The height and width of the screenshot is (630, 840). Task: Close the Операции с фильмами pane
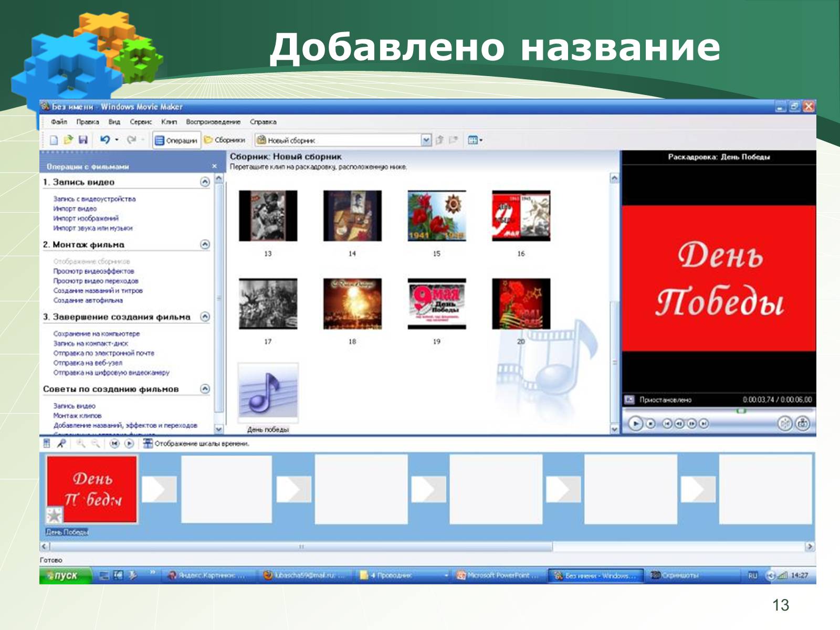pyautogui.click(x=214, y=166)
